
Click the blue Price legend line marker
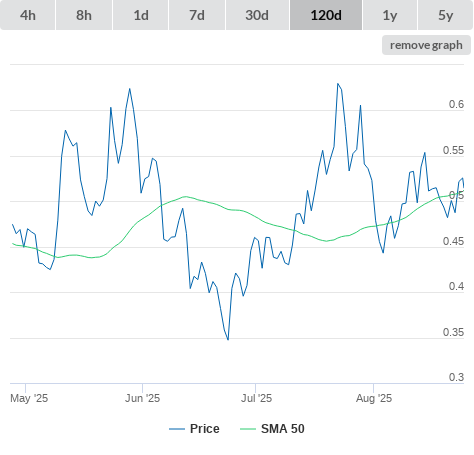point(177,429)
